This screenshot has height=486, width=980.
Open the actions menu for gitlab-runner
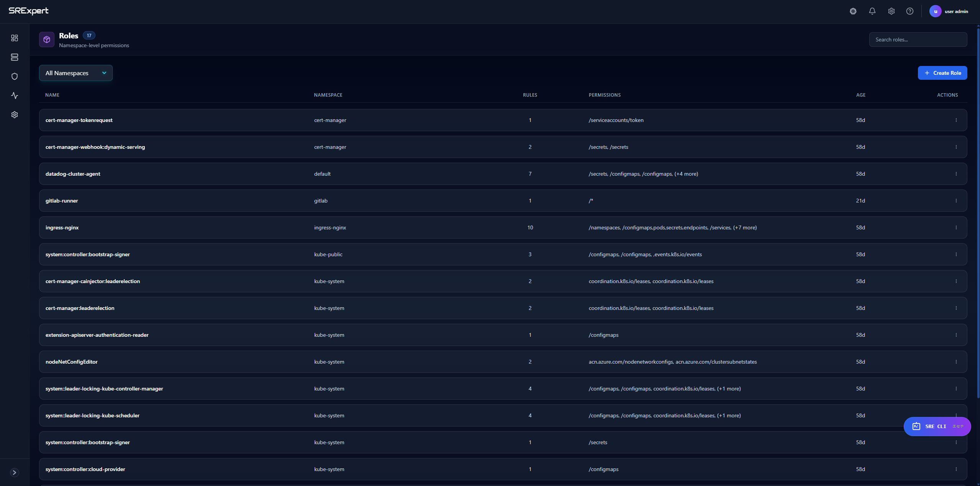point(956,200)
